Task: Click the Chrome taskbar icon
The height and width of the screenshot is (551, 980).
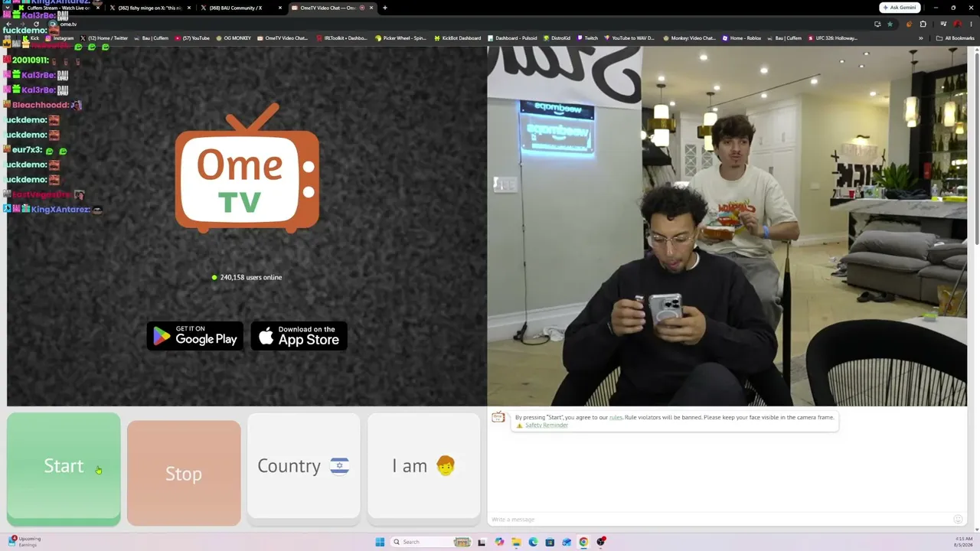Action: coord(583,542)
